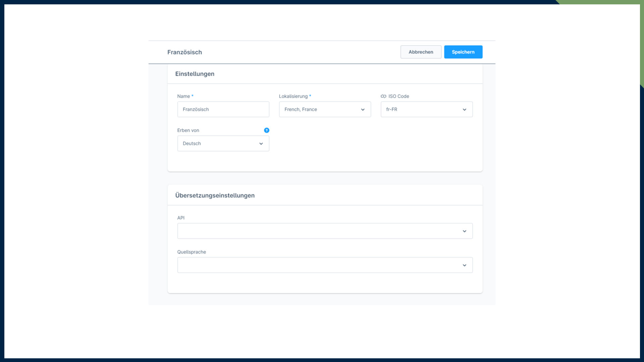This screenshot has height=362, width=644.
Task: Click the link icon beside ISO Code
Action: click(x=383, y=96)
